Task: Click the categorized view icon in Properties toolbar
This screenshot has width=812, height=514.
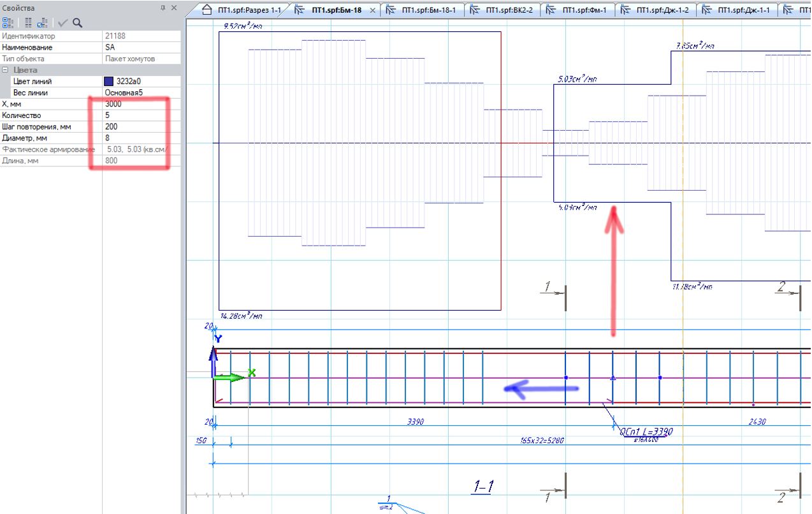Action: [x=8, y=23]
